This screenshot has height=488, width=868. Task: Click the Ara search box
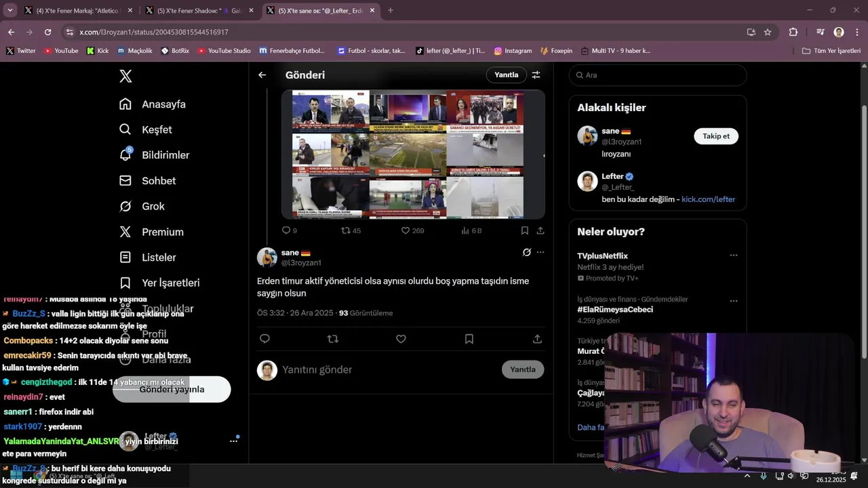pyautogui.click(x=658, y=75)
